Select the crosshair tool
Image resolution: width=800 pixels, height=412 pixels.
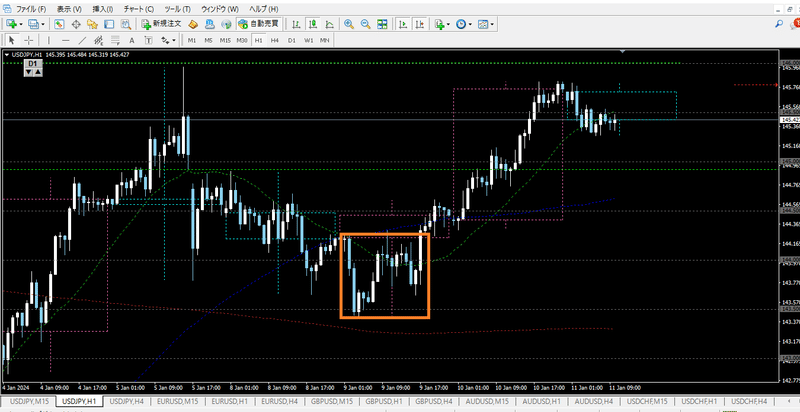pos(29,40)
